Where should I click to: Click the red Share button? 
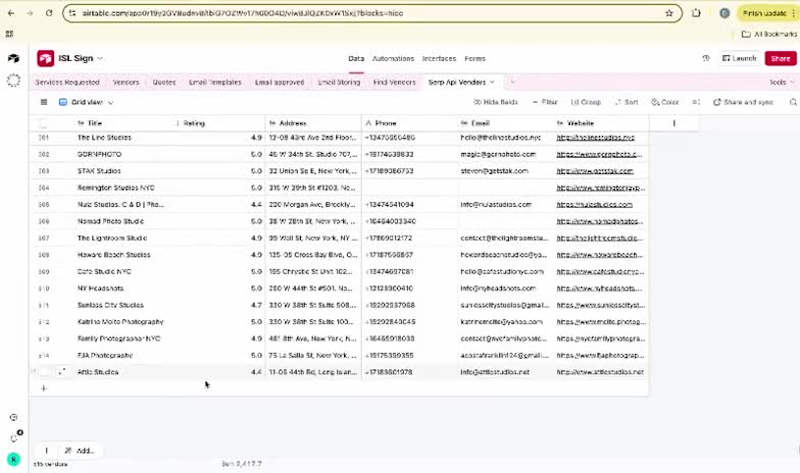(x=780, y=58)
